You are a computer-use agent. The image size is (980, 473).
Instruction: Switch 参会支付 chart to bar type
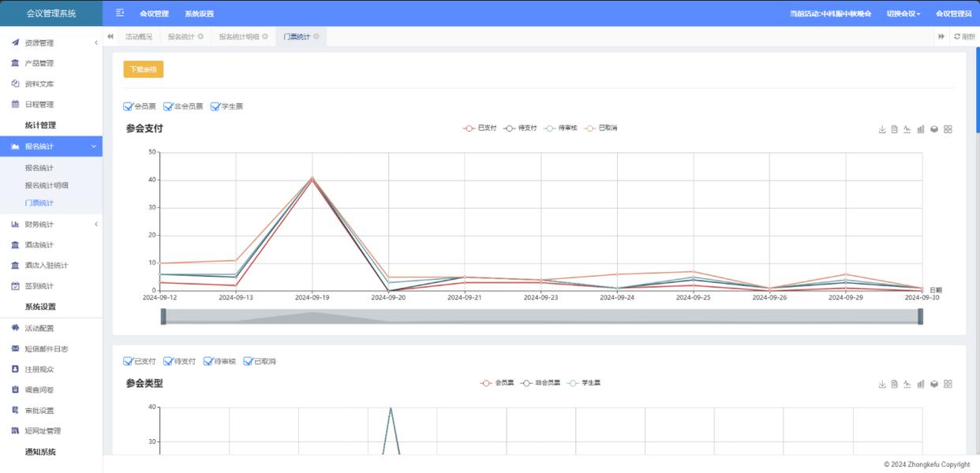pyautogui.click(x=921, y=129)
